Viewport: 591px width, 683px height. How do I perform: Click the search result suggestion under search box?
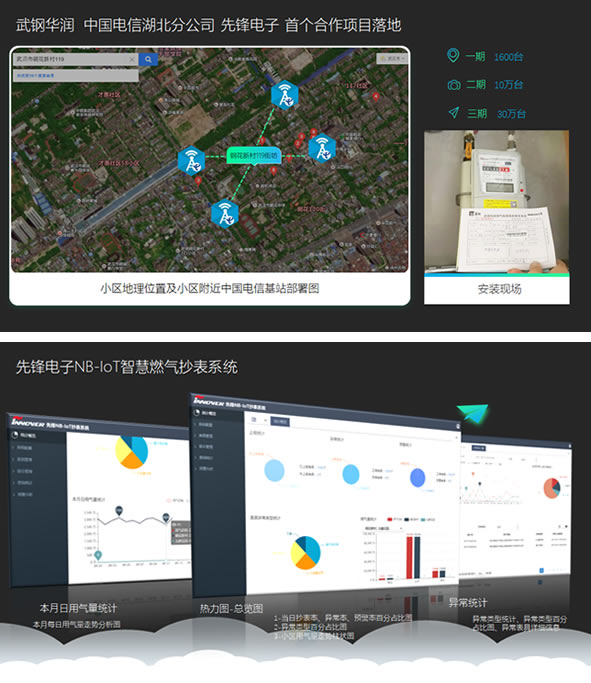pyautogui.click(x=75, y=75)
